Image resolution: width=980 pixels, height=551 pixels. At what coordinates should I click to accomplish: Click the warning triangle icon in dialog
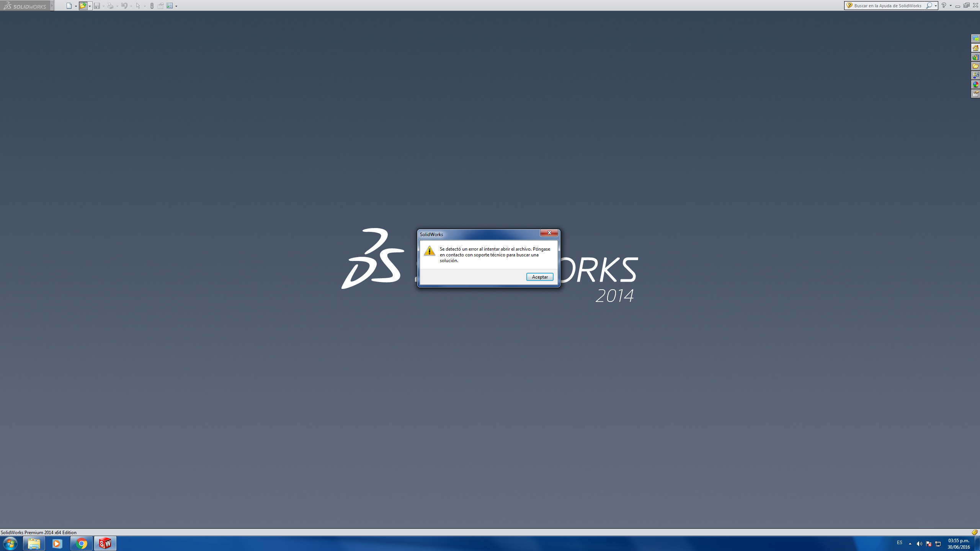(430, 251)
